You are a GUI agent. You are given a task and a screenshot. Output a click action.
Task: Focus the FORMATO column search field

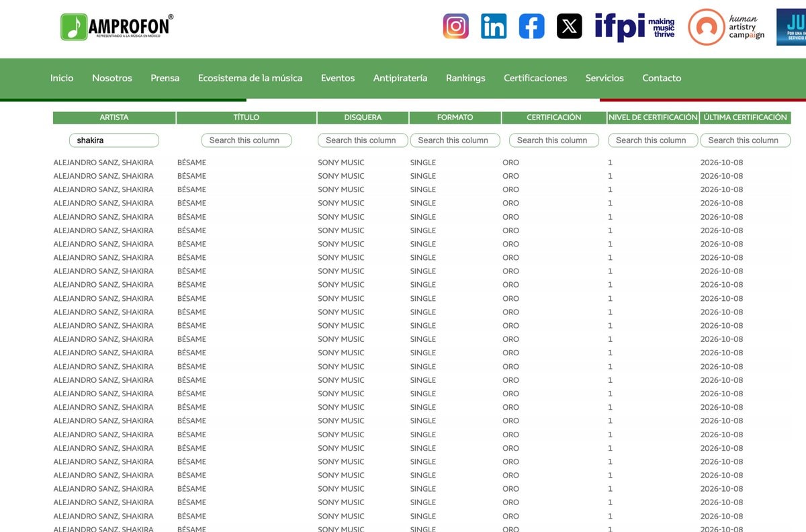tap(455, 140)
